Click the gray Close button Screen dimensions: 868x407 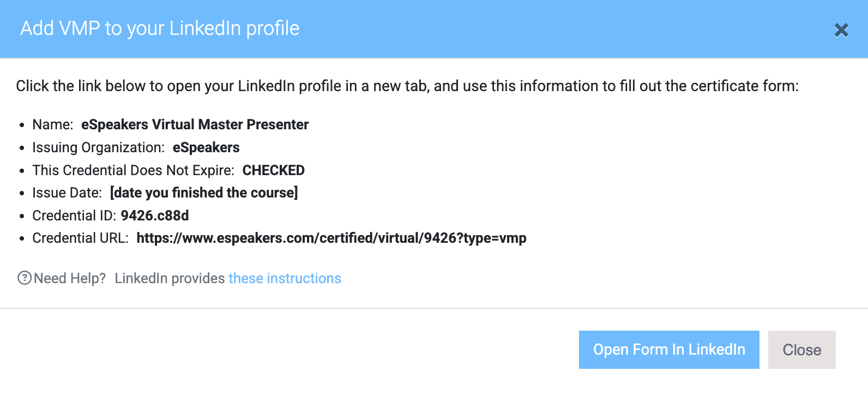tap(801, 350)
